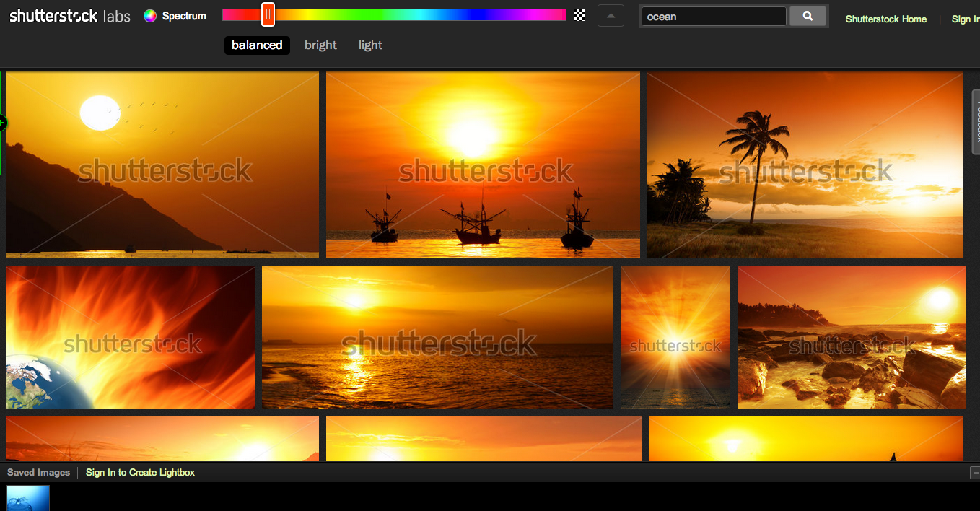
Task: Open the Shutterstock Home link
Action: [886, 19]
